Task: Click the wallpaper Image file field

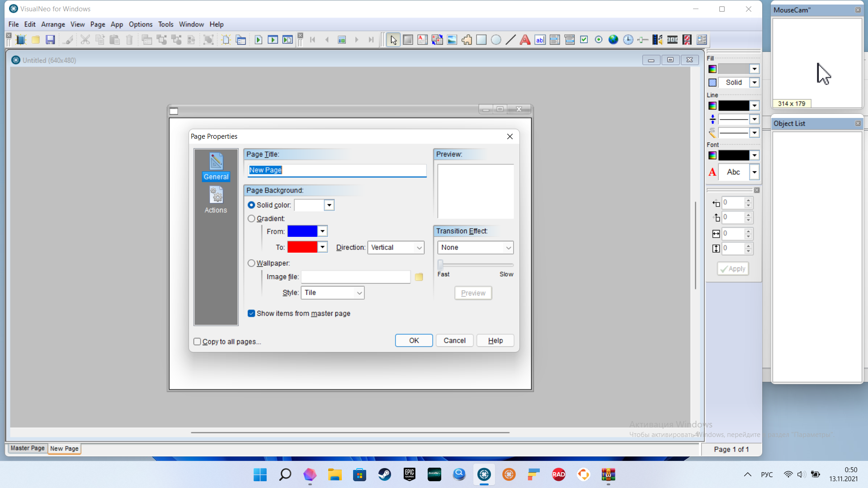Action: [x=356, y=277]
